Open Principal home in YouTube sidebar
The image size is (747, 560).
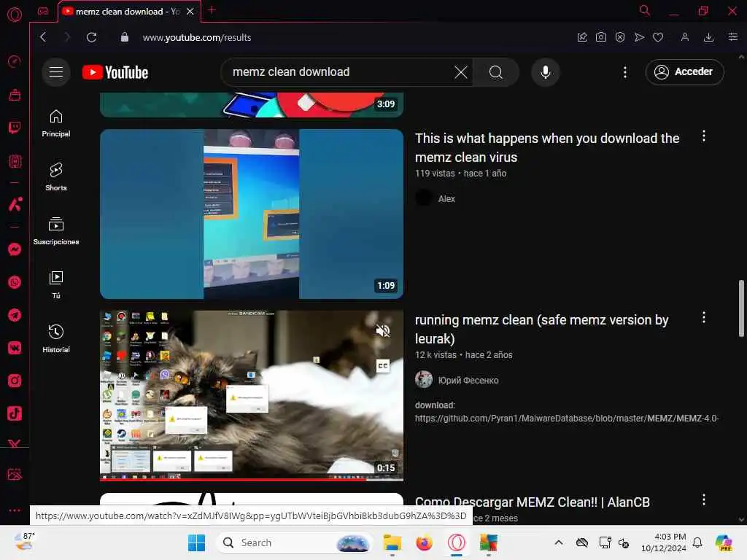coord(56,123)
